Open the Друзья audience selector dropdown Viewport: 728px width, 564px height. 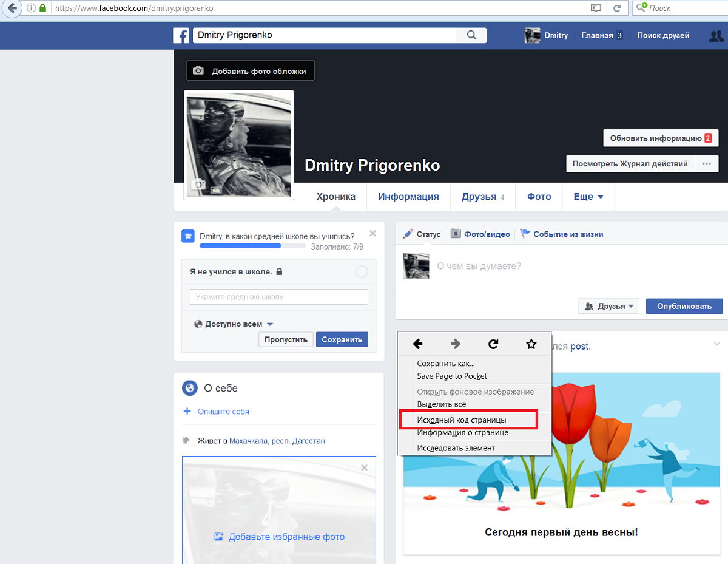click(x=608, y=307)
